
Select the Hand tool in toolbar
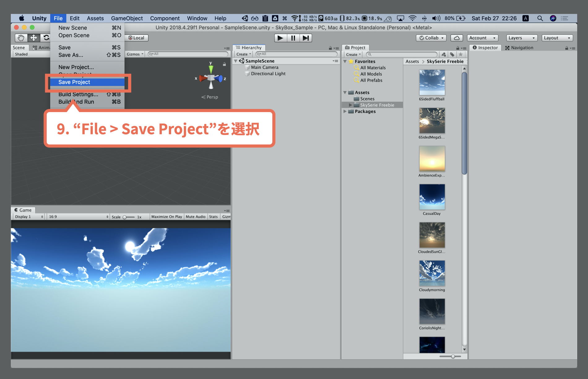coord(21,38)
